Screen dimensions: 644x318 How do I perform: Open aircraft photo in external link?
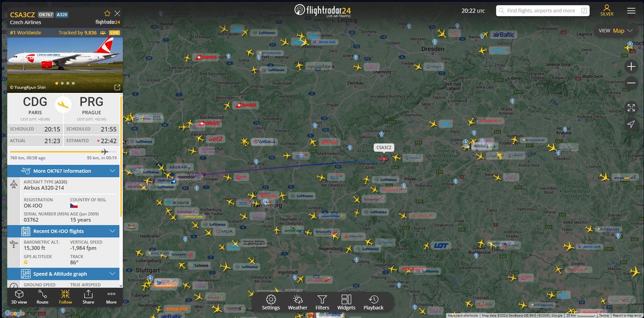point(117,87)
